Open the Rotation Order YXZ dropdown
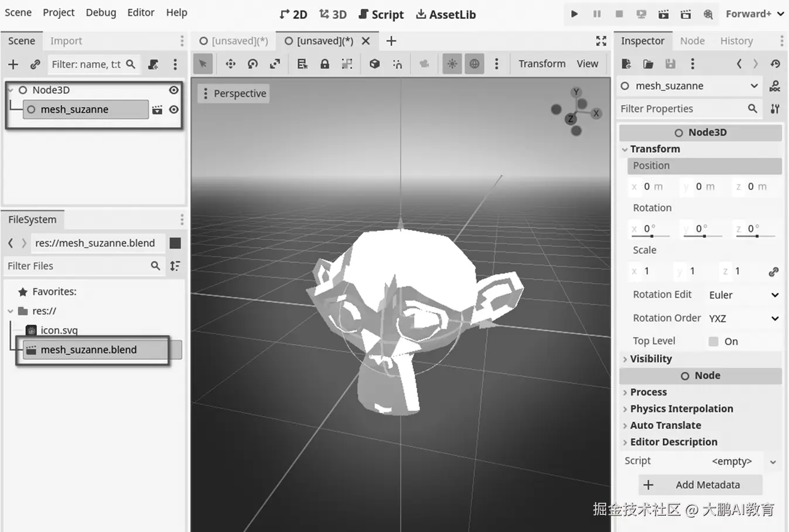 click(743, 319)
